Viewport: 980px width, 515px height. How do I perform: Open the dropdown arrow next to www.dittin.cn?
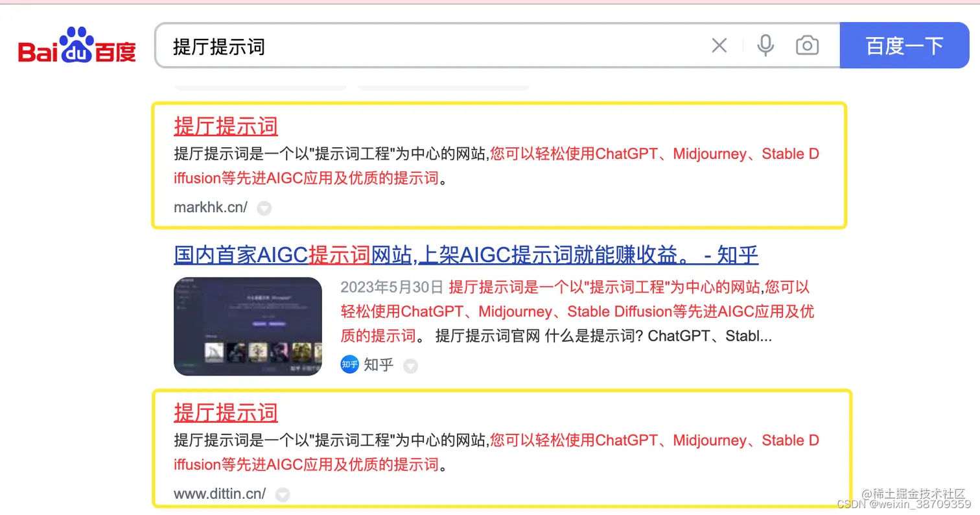point(283,494)
